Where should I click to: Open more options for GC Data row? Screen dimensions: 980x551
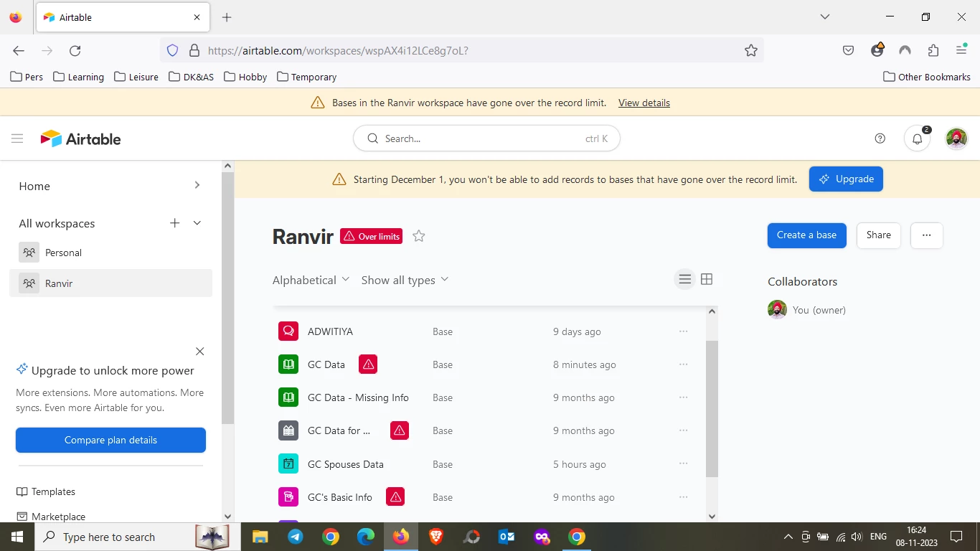[x=683, y=364]
